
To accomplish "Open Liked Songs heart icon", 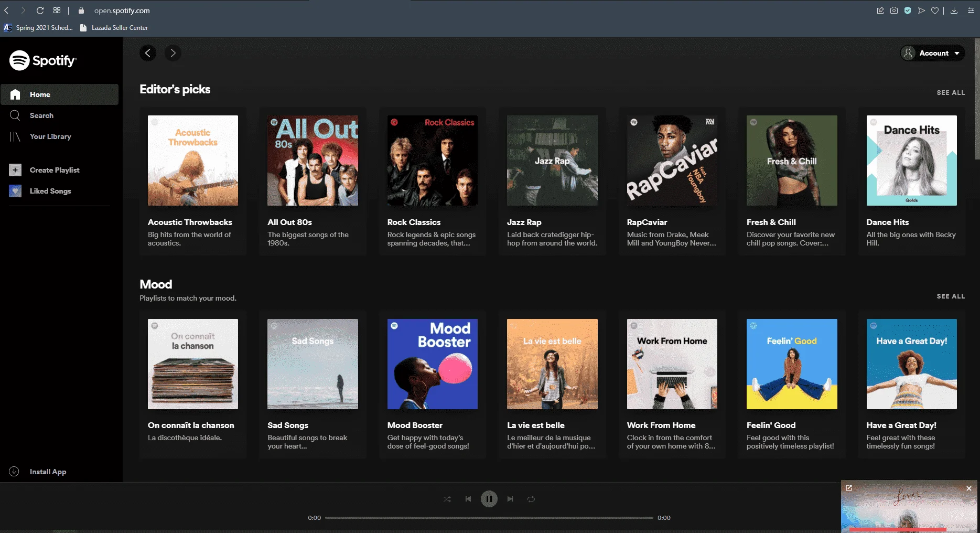I will pyautogui.click(x=15, y=191).
